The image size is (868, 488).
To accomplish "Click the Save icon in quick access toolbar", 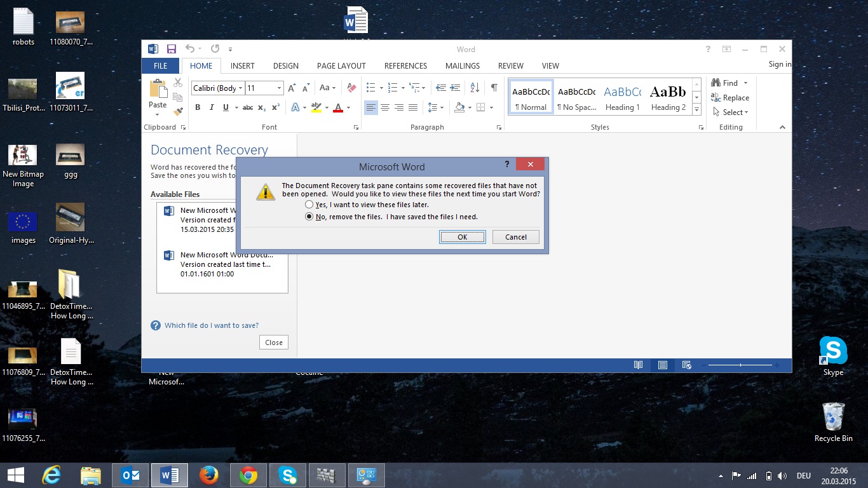I will tap(171, 49).
